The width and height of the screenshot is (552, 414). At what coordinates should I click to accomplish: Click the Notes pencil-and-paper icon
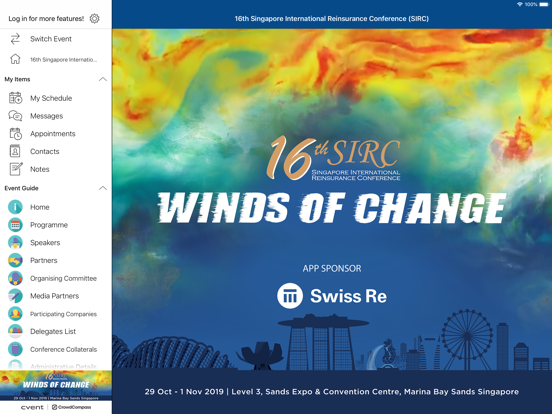[x=15, y=169]
